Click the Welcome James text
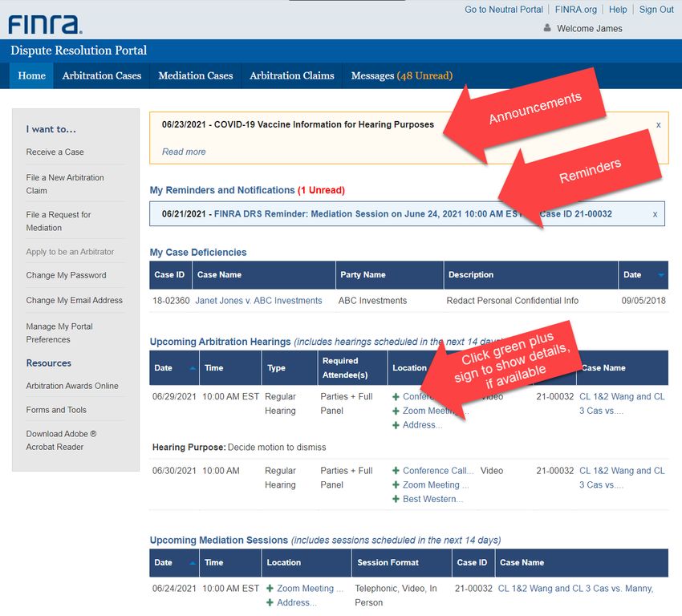 (x=590, y=29)
